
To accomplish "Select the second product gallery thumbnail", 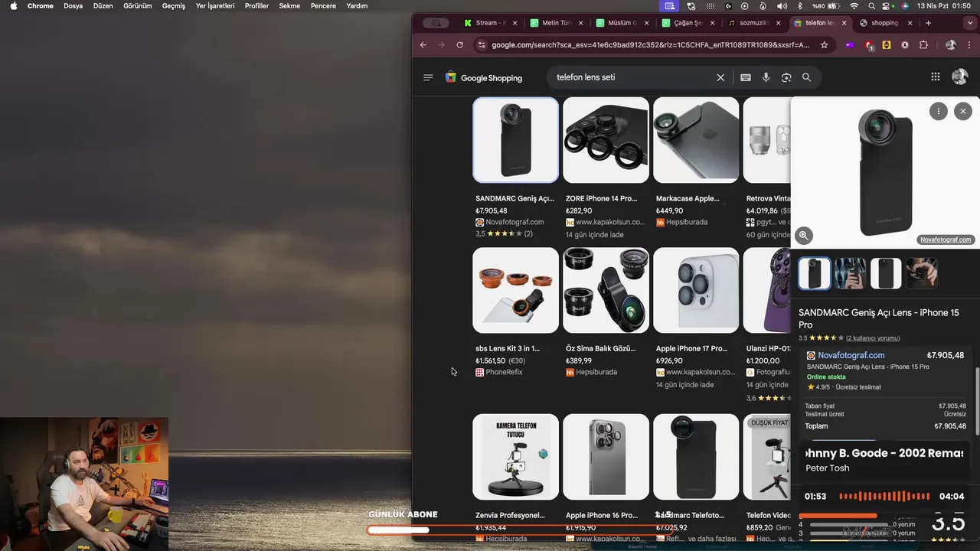I will click(850, 273).
